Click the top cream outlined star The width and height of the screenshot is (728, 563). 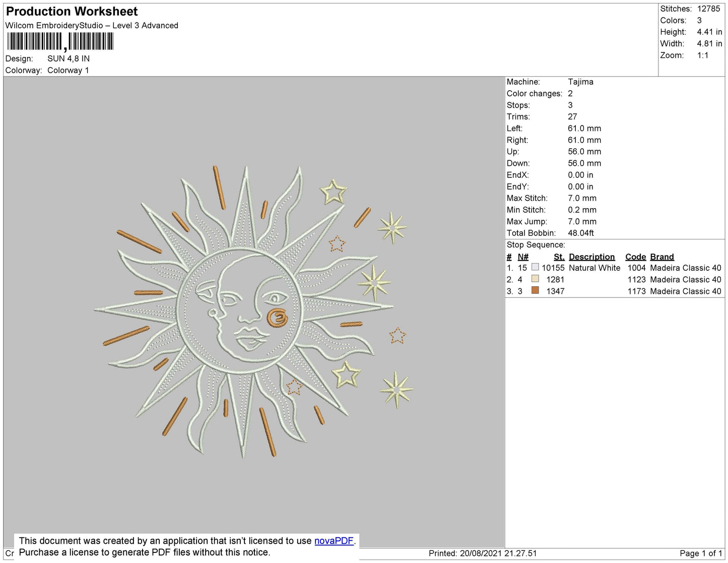(333, 192)
